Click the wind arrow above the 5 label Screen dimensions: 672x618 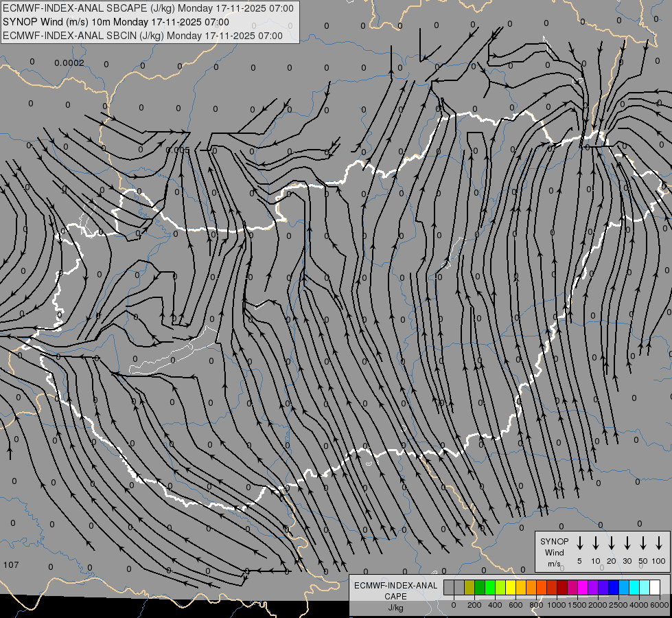coord(579,543)
